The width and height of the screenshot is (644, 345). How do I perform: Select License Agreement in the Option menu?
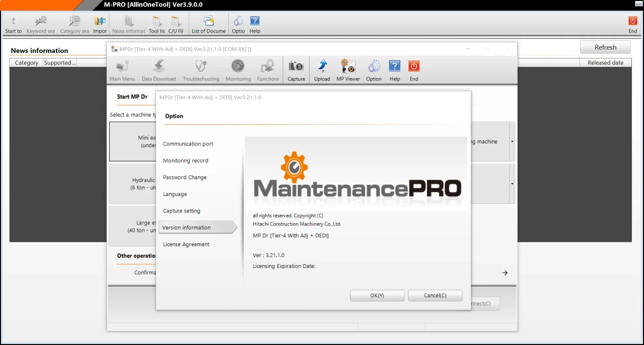(186, 244)
